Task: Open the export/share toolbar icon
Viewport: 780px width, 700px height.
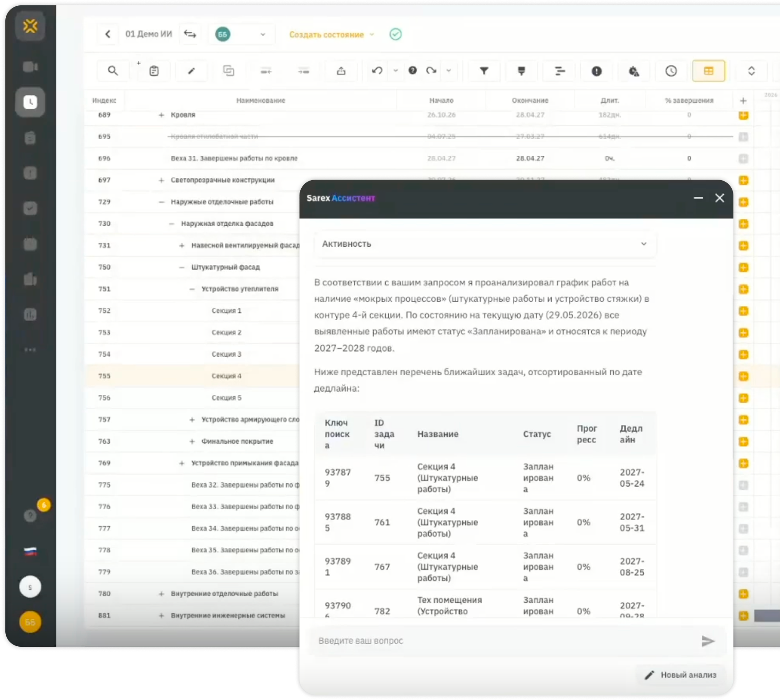Action: 341,71
